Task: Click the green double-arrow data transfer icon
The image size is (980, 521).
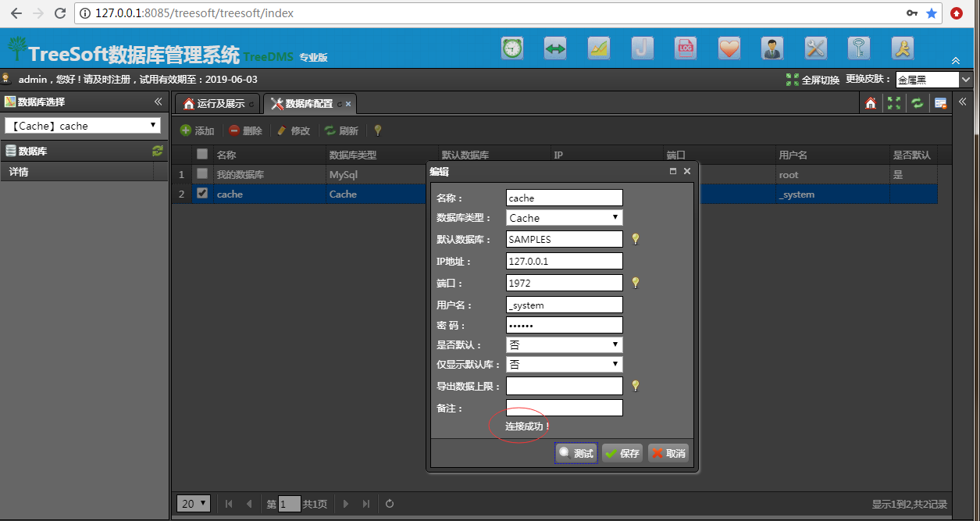Action: coord(554,48)
